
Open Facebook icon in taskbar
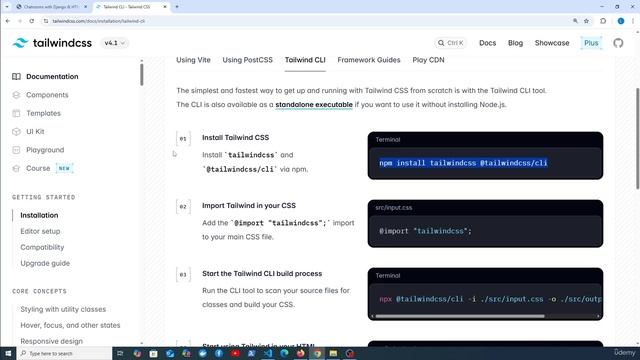[219, 353]
